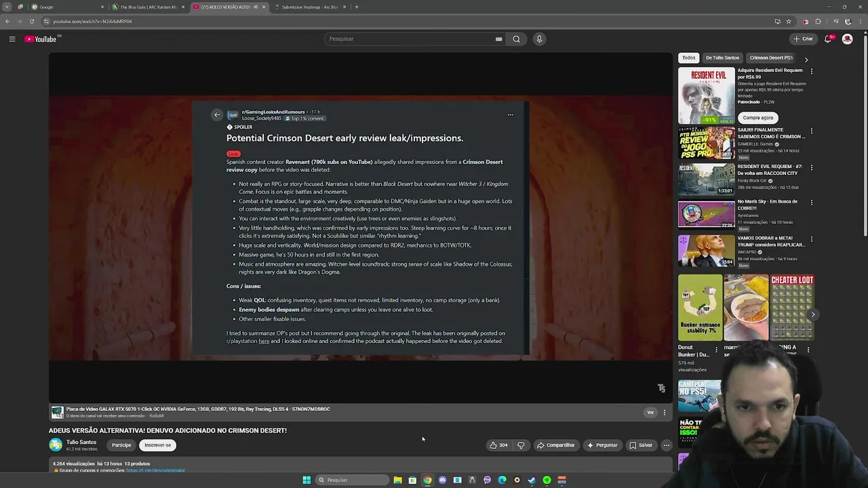The image size is (868, 488).
Task: Select the De Tulio Santos filter chip
Action: coord(722,58)
